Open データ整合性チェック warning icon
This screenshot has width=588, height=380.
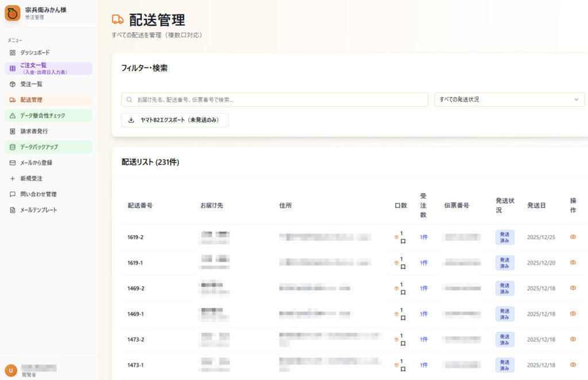(11, 116)
